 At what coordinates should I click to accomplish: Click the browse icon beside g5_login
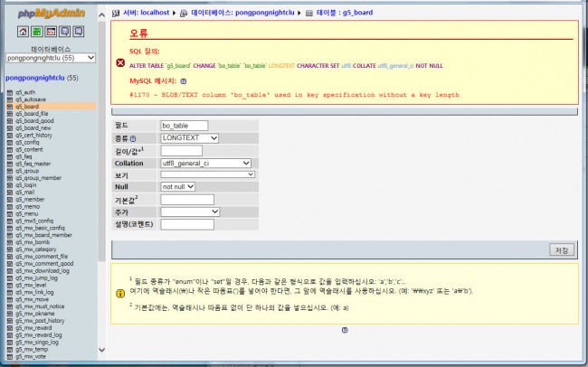pyautogui.click(x=10, y=184)
